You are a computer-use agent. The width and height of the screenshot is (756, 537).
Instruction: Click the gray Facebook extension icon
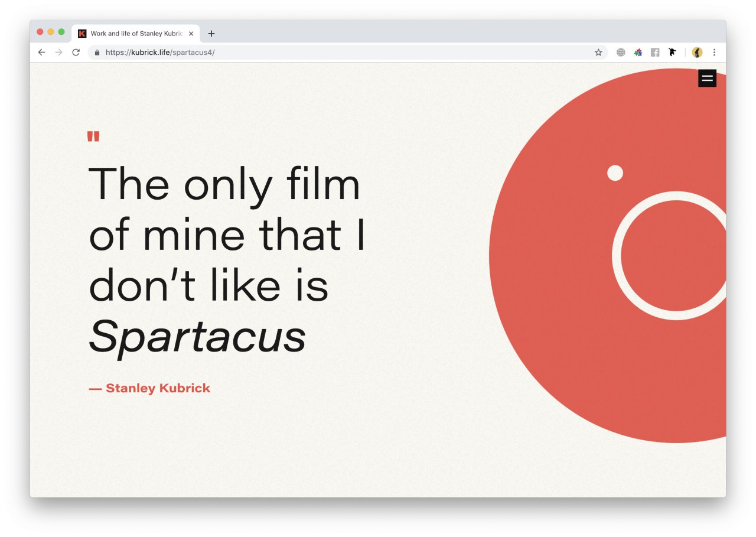click(655, 53)
